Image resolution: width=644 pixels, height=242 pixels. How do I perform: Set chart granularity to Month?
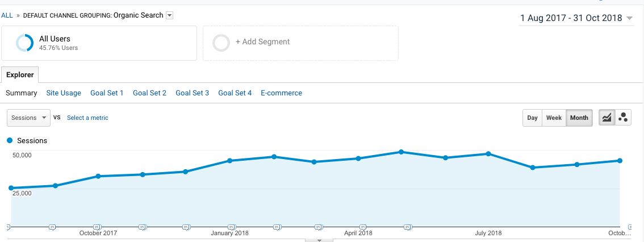579,118
